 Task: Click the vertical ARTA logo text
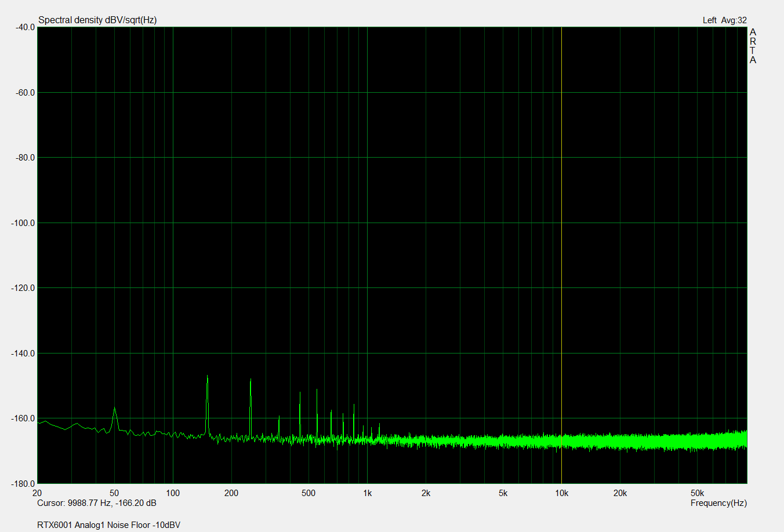pos(753,46)
